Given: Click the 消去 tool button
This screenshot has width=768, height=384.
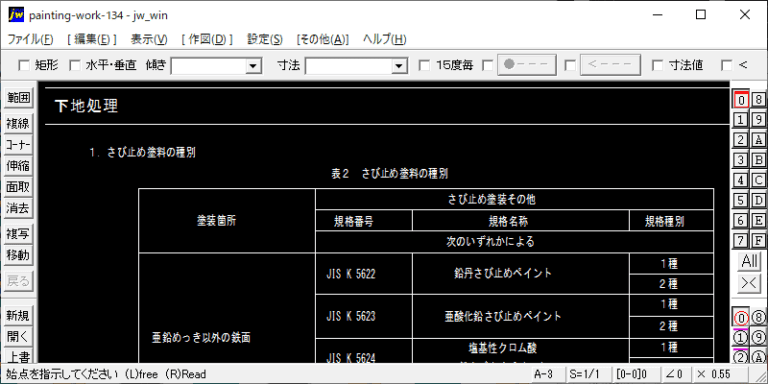Looking at the screenshot, I should (18, 209).
